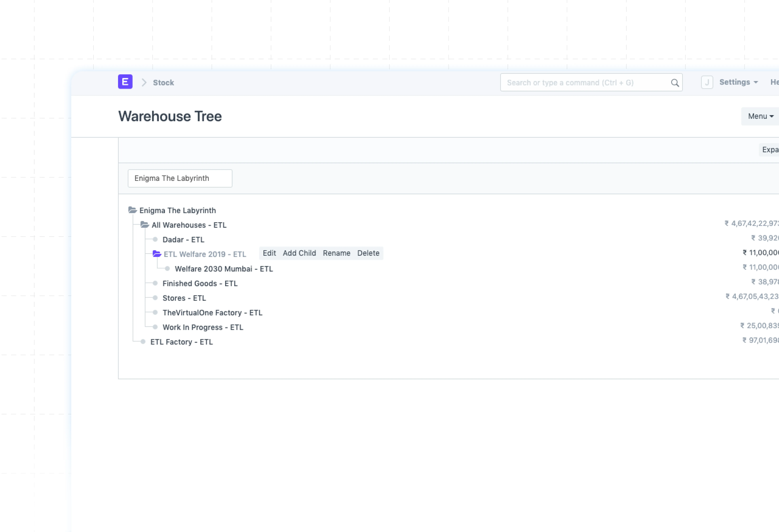The height and width of the screenshot is (532, 779).
Task: Click the search magnifier icon
Action: pos(675,83)
